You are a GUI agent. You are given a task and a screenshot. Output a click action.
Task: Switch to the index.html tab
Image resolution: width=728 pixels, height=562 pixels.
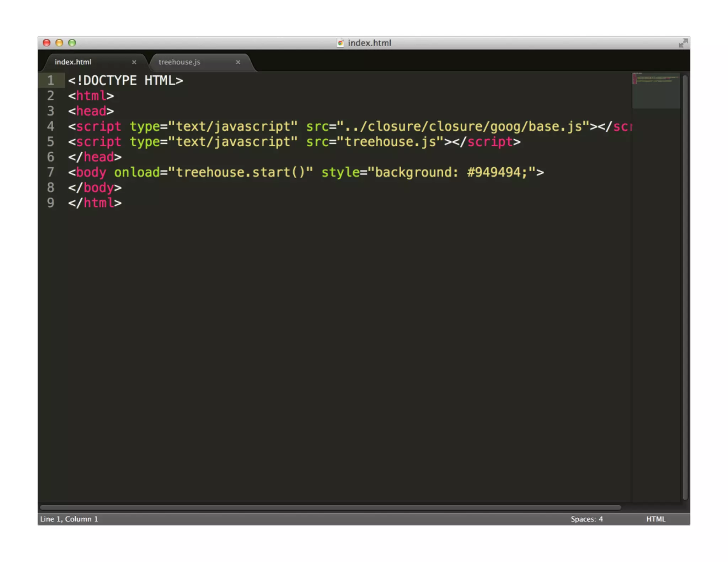(73, 62)
